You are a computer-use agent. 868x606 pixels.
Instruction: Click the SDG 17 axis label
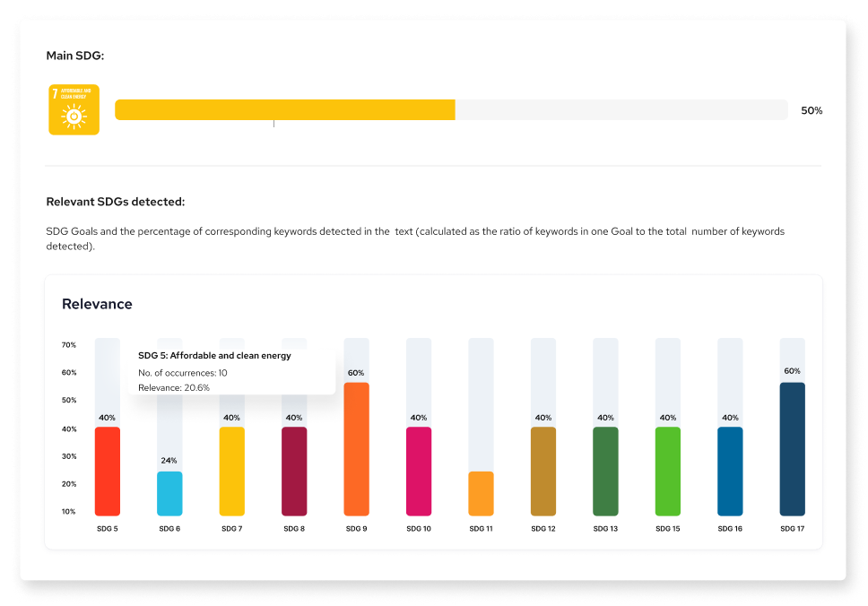pyautogui.click(x=793, y=529)
